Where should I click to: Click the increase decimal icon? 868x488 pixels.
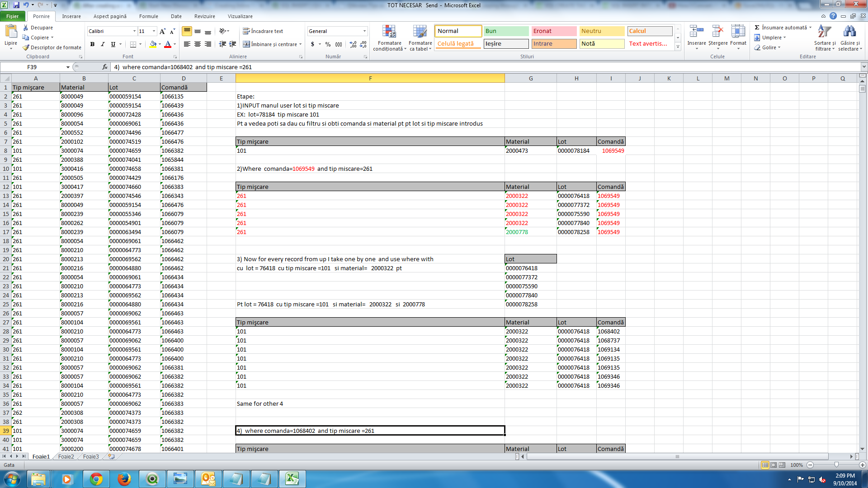[x=353, y=44]
